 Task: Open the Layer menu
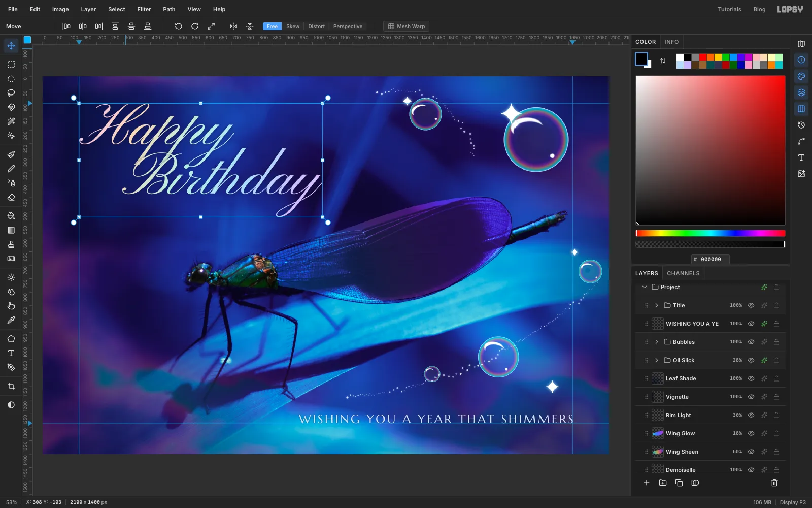click(88, 9)
